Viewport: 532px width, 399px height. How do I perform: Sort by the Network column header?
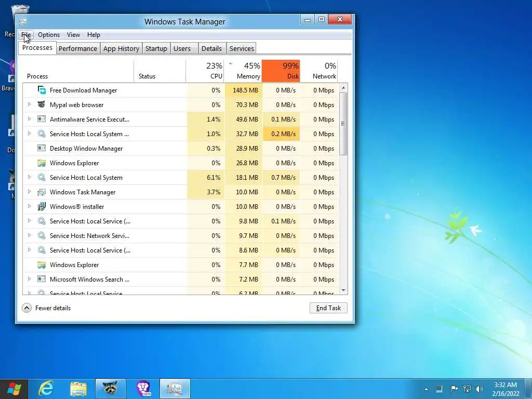point(320,71)
